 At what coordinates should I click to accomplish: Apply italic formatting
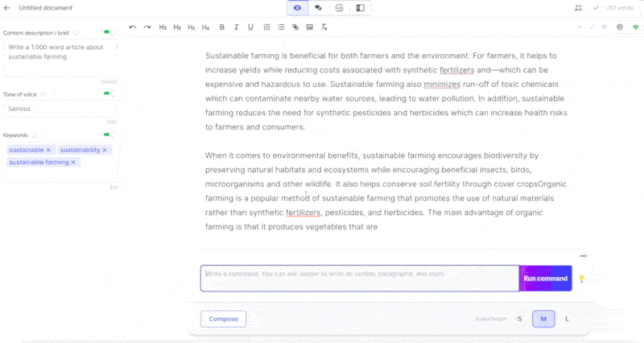[237, 27]
